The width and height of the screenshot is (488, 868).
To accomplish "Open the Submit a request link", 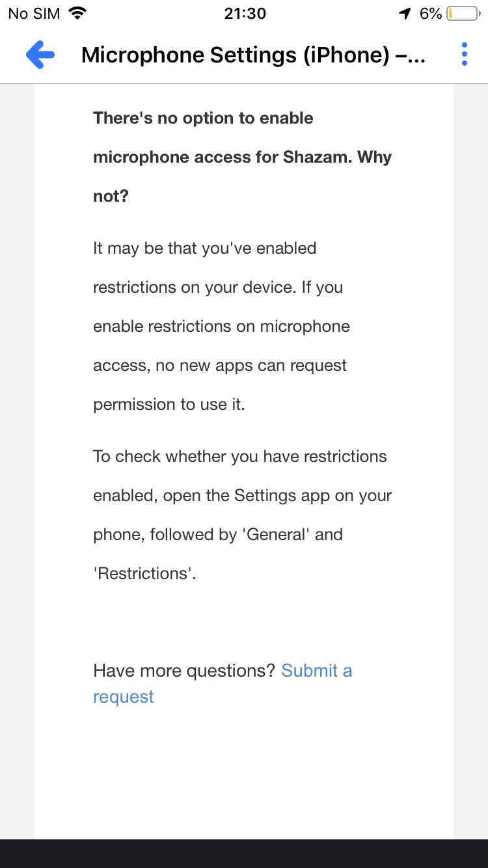I will pyautogui.click(x=316, y=671).
